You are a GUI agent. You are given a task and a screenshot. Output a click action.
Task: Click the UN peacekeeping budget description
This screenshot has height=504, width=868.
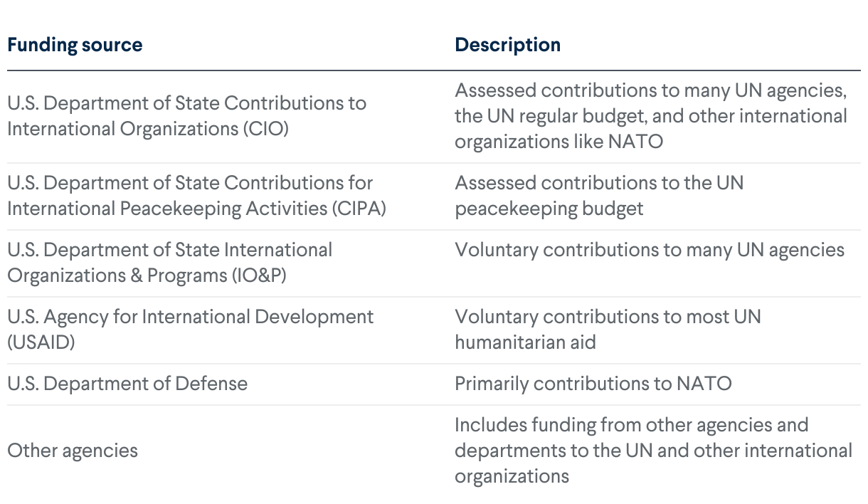coord(599,196)
